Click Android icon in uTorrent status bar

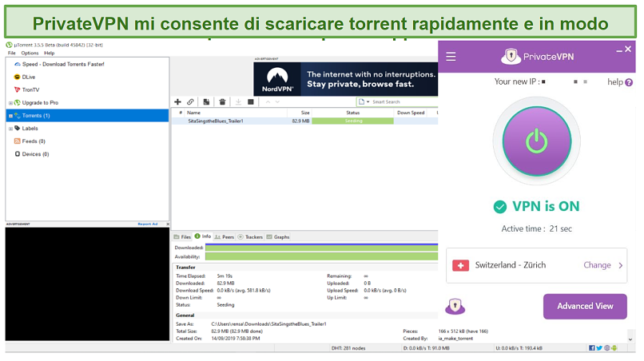tap(614, 348)
